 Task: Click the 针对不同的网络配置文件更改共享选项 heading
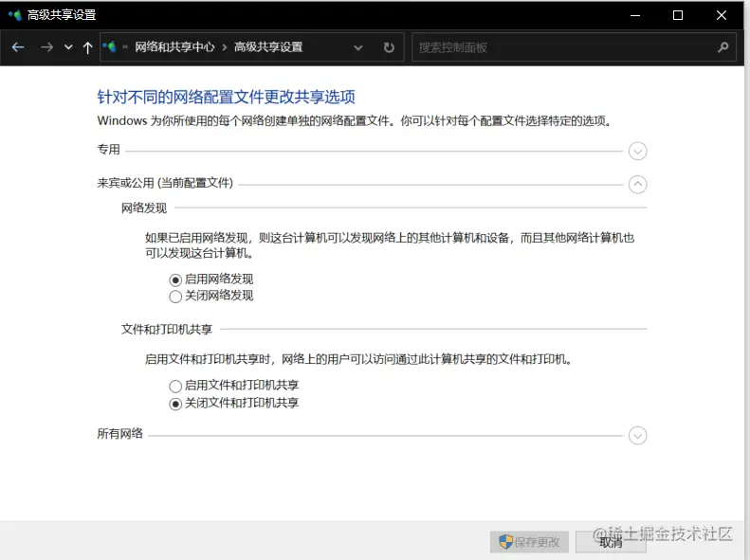[227, 97]
